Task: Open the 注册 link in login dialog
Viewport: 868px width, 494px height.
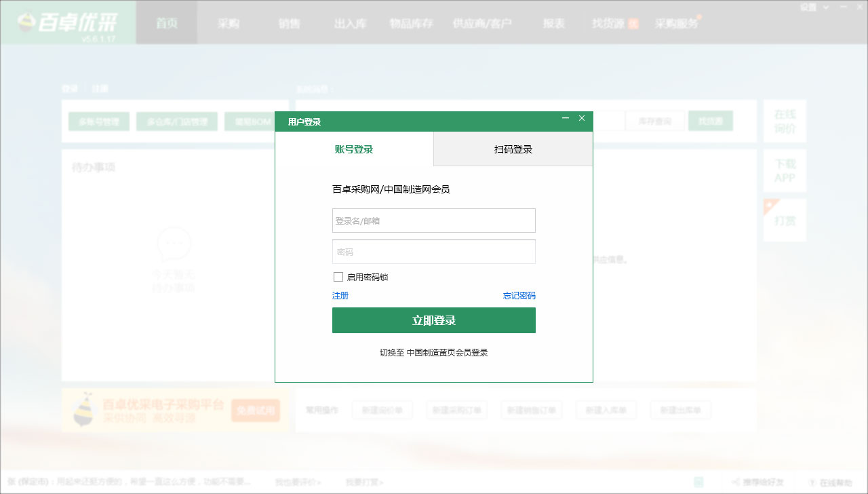Action: 340,296
